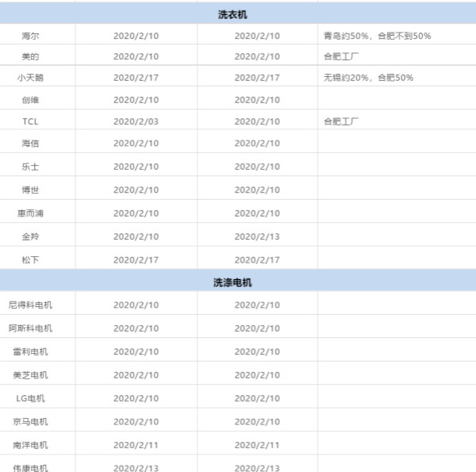Click the 2020/2/03 date in TCL row

tap(136, 121)
